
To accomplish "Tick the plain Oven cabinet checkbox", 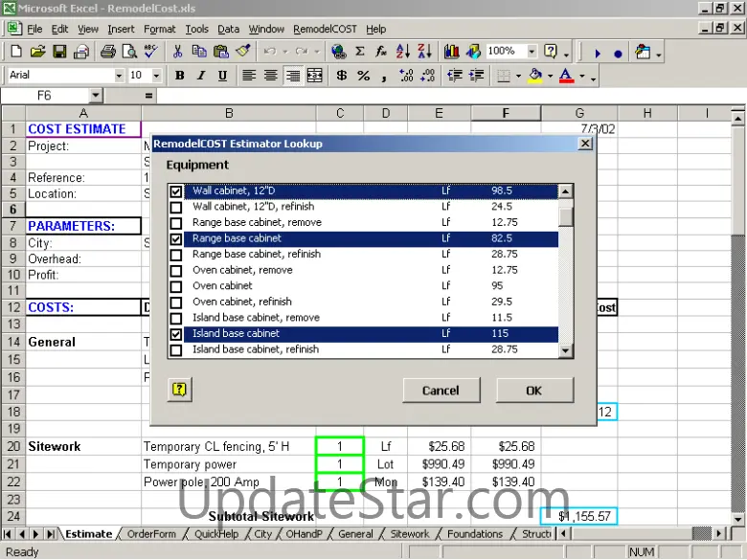I will pyautogui.click(x=176, y=286).
